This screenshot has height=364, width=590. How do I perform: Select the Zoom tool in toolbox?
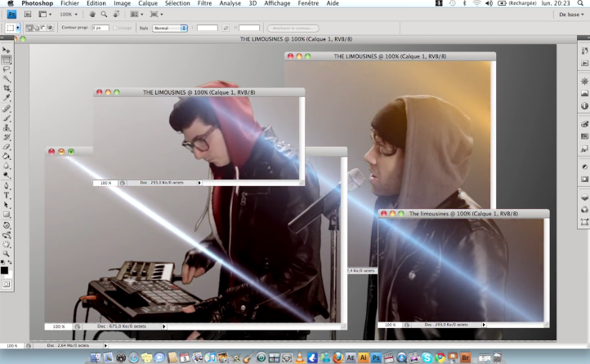(x=7, y=254)
